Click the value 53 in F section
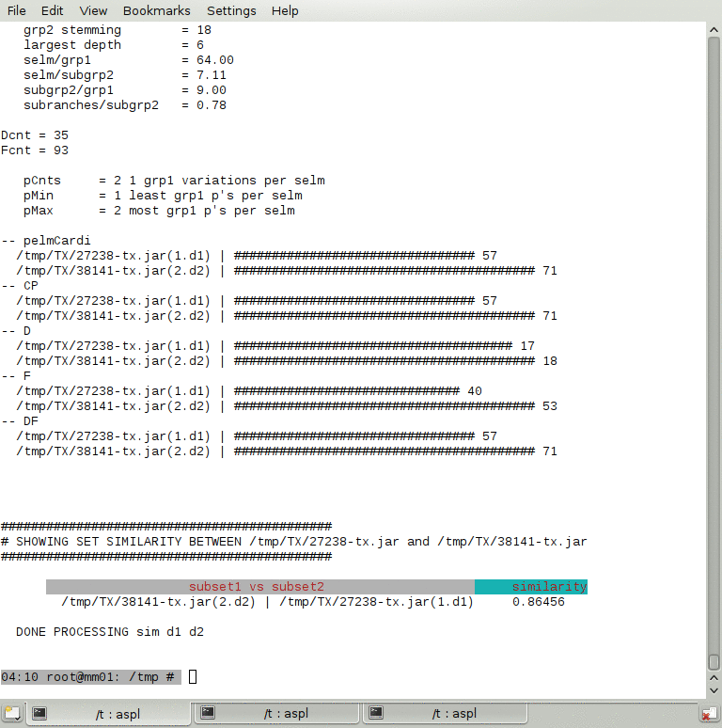 (550, 406)
